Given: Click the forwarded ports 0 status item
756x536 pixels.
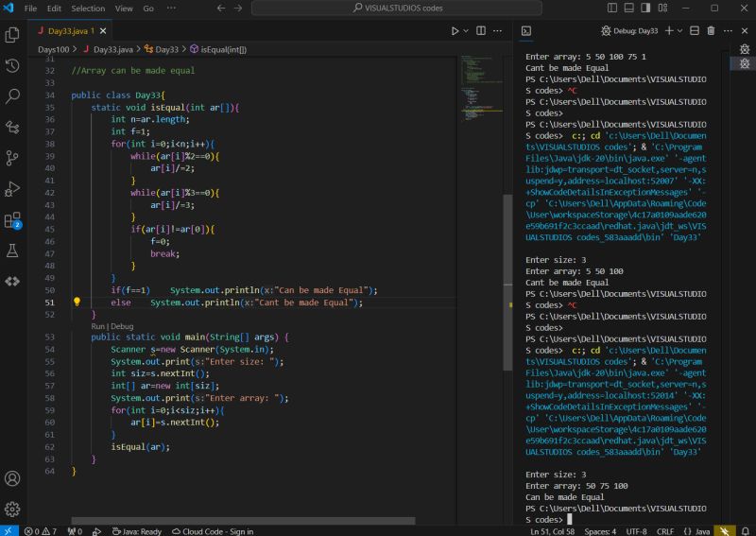Looking at the screenshot, I should tap(75, 531).
